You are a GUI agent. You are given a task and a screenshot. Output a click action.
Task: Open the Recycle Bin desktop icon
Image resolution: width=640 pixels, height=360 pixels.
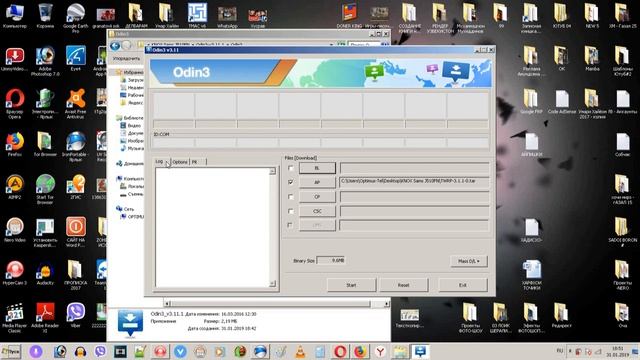[x=45, y=16]
